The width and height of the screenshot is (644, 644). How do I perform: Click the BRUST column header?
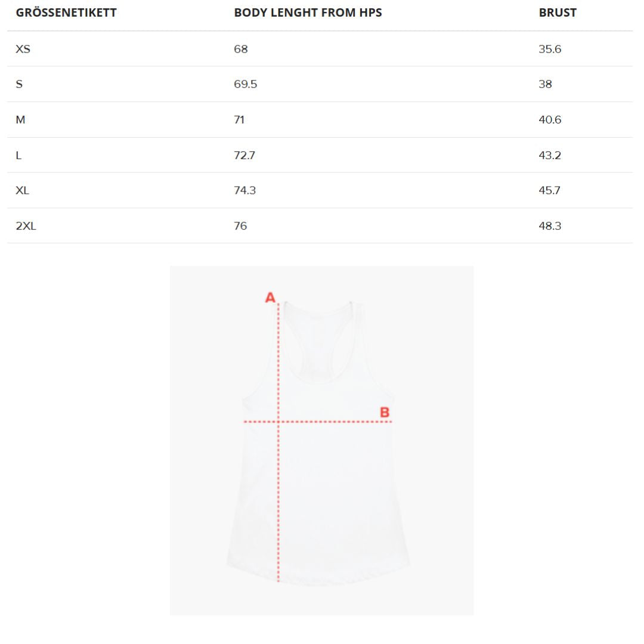pos(558,13)
